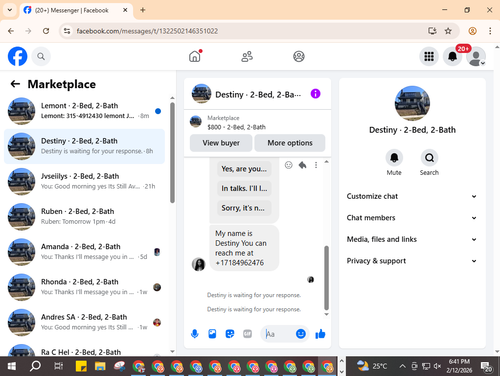Click the Facebook search magnifier icon

click(x=41, y=56)
